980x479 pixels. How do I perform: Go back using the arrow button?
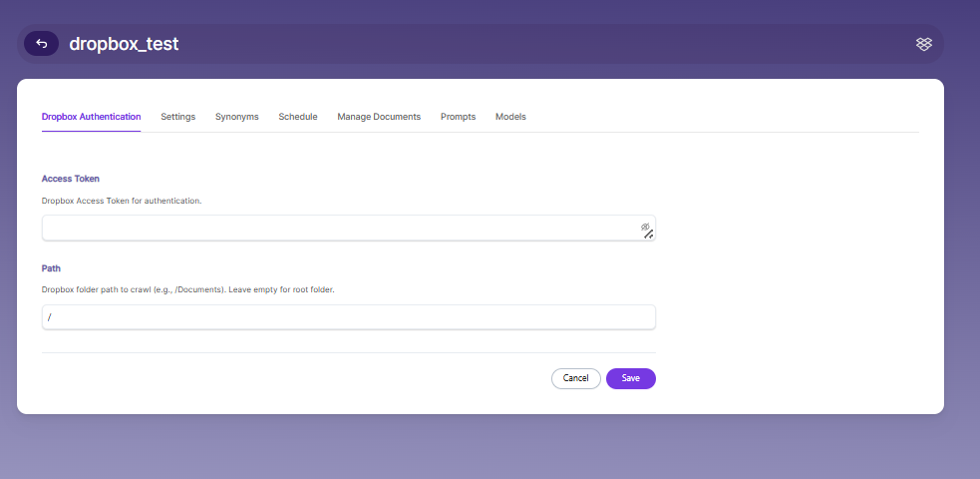pyautogui.click(x=41, y=44)
